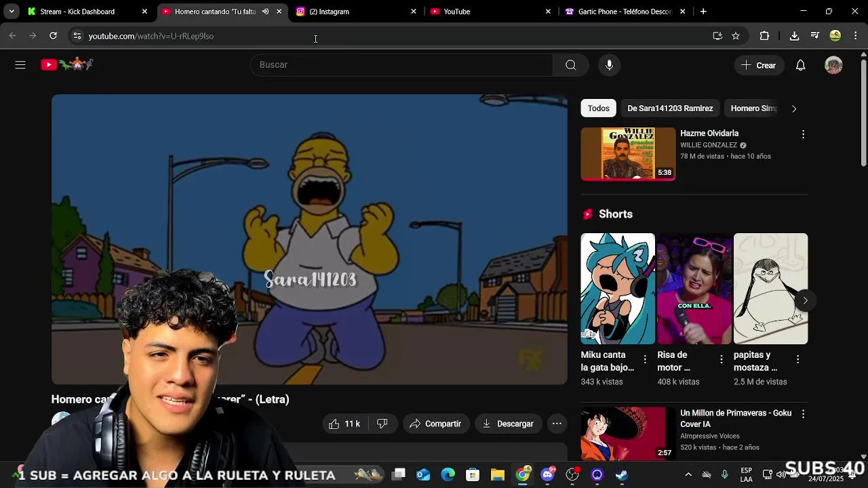Open the Hazme Olvidarla thumbnail
This screenshot has height=488, width=868.
(628, 154)
